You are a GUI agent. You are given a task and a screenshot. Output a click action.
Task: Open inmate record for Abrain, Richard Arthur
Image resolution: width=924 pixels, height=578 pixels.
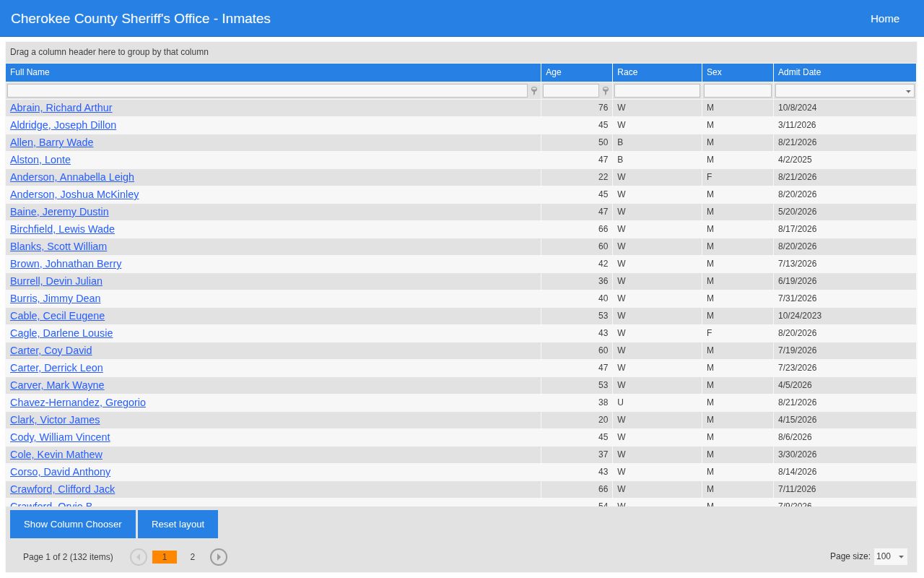[61, 108]
